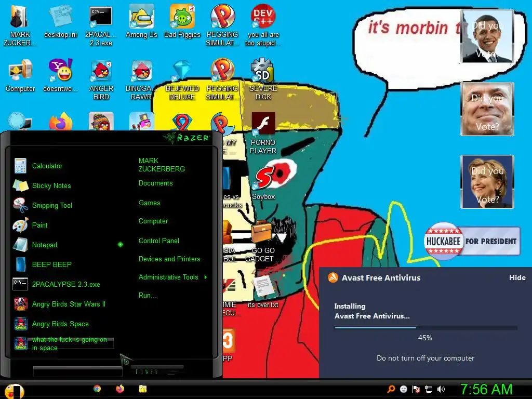Open Devices and Printers
Image resolution: width=532 pixels, height=399 pixels.
pos(169,259)
